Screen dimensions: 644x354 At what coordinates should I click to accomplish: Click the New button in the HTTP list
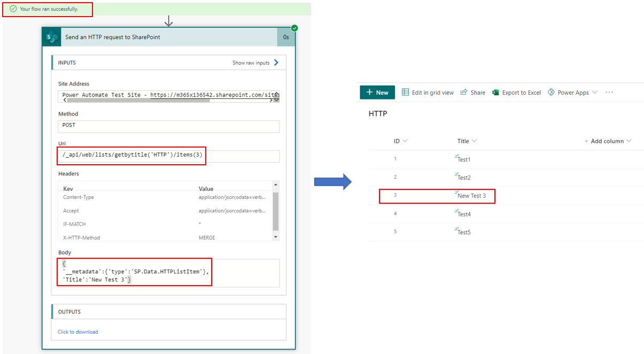tap(377, 93)
